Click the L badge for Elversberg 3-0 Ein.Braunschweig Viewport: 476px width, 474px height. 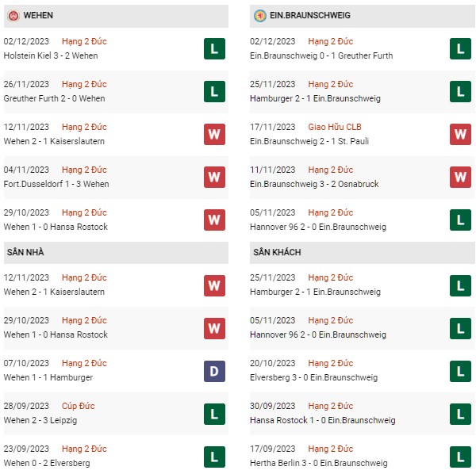click(x=460, y=371)
